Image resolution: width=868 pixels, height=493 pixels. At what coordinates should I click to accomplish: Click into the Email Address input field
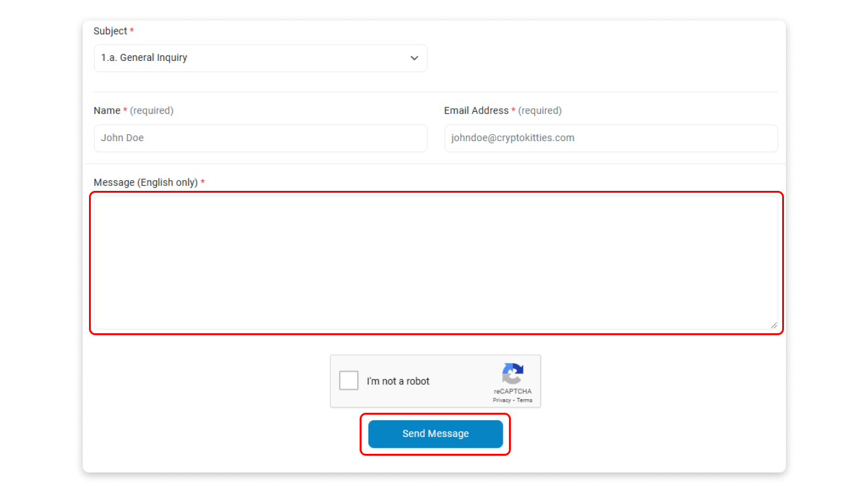click(610, 138)
